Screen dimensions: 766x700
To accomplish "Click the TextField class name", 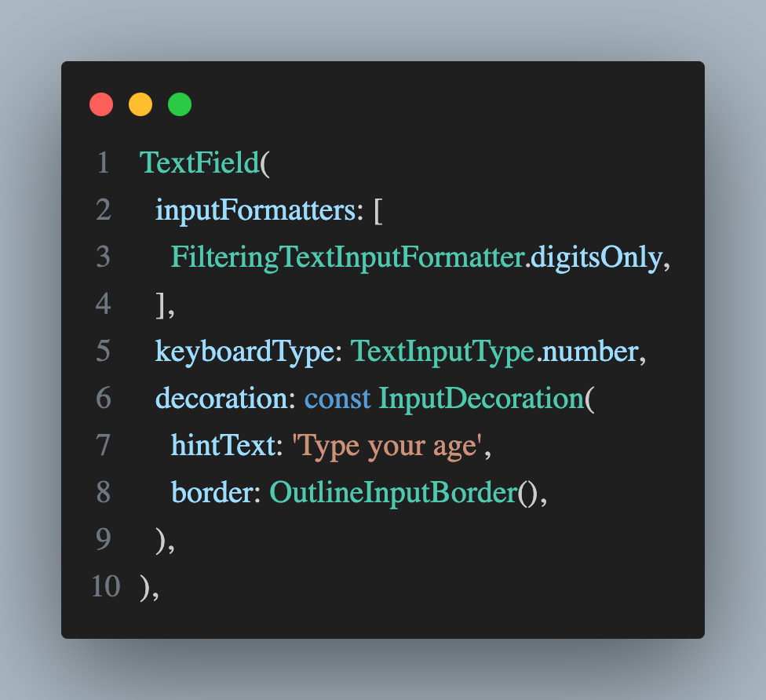I will pyautogui.click(x=199, y=162).
